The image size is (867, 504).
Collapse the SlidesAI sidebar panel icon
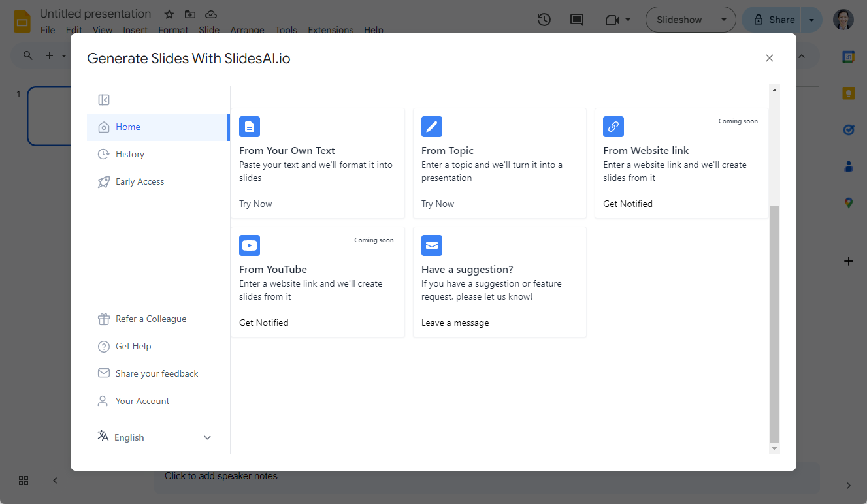click(x=104, y=100)
